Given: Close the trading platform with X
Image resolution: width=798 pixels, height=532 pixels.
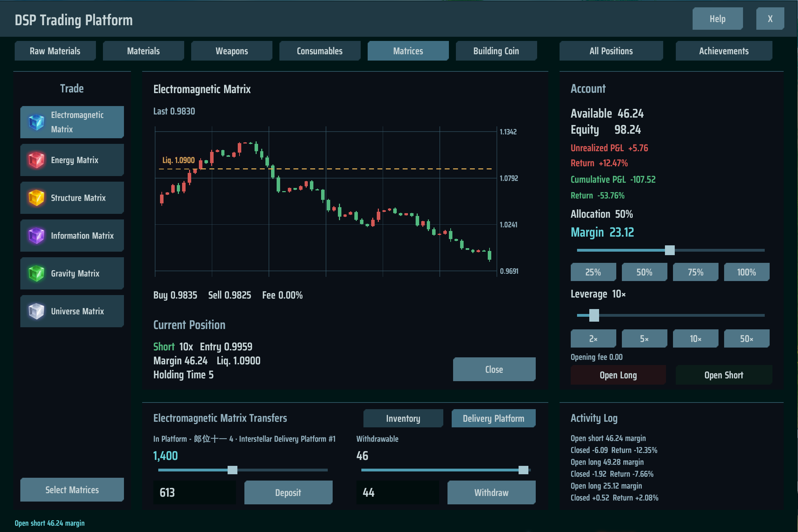Looking at the screenshot, I should pyautogui.click(x=770, y=19).
